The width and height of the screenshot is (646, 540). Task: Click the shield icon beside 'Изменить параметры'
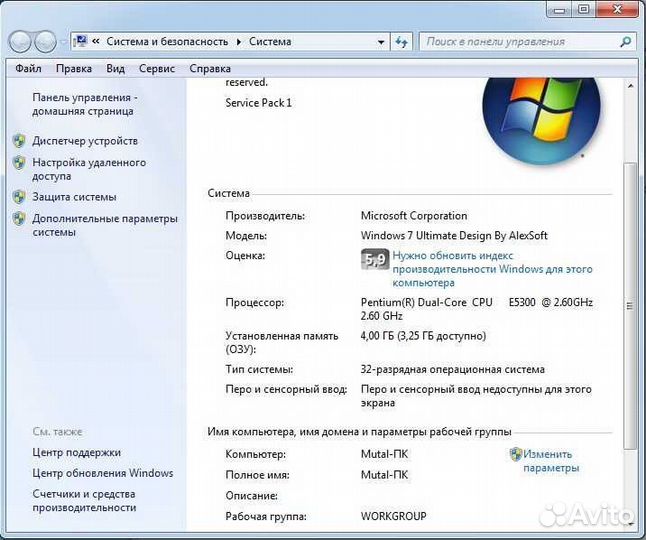[515, 454]
